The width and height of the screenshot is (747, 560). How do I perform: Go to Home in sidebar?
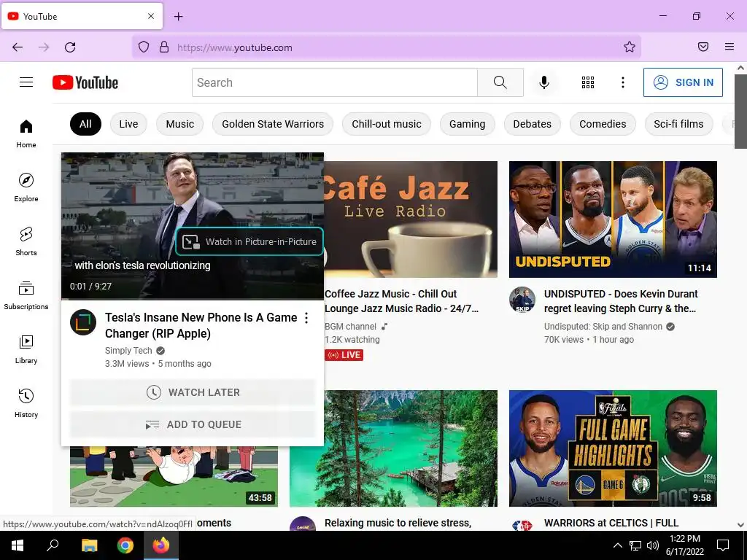point(26,134)
